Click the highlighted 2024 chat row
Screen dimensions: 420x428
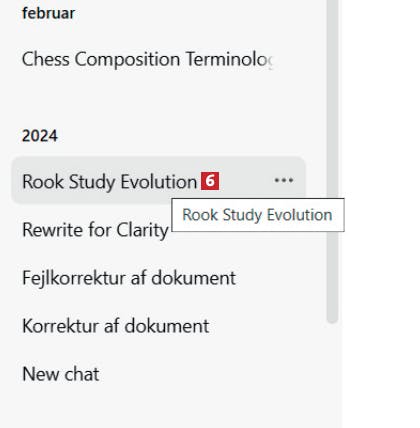pos(158,180)
